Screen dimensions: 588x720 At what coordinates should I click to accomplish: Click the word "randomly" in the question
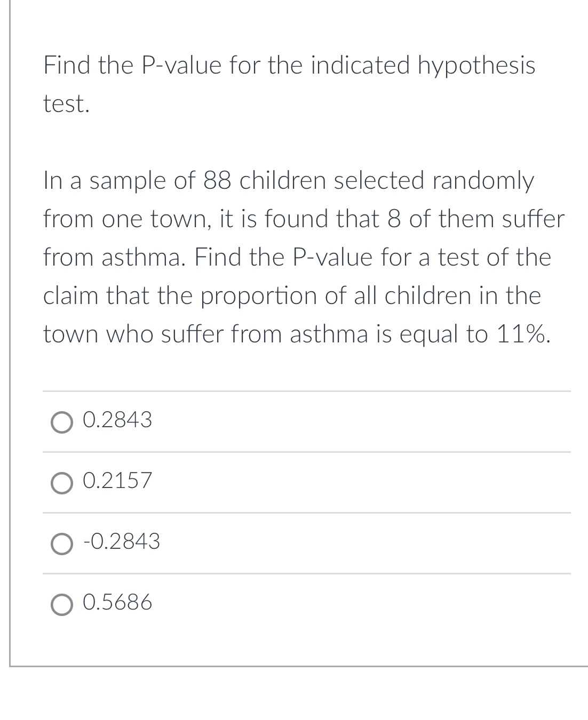pos(482,181)
